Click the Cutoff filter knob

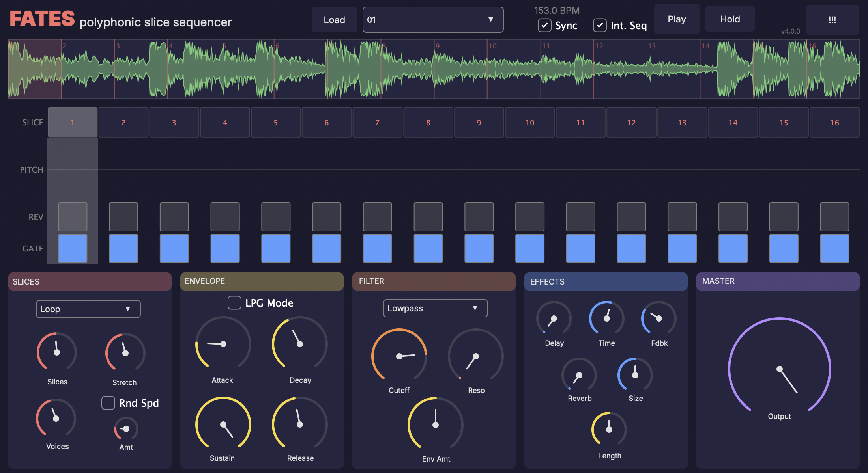(399, 356)
